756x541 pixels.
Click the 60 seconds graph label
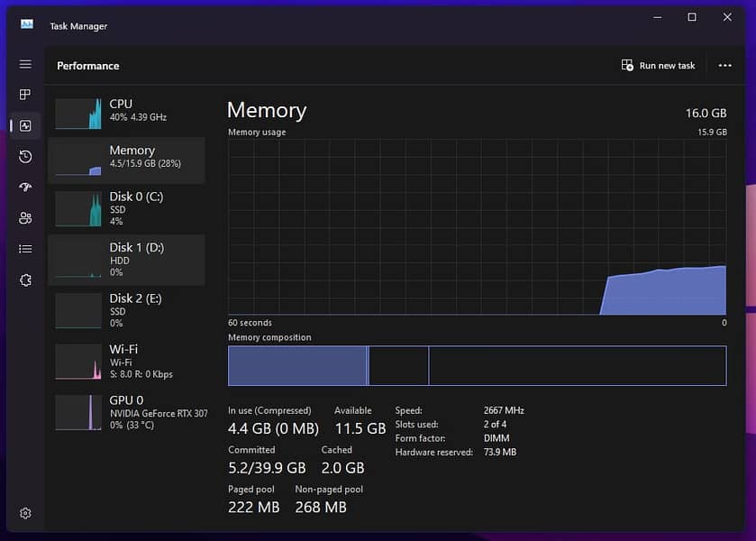click(x=250, y=323)
